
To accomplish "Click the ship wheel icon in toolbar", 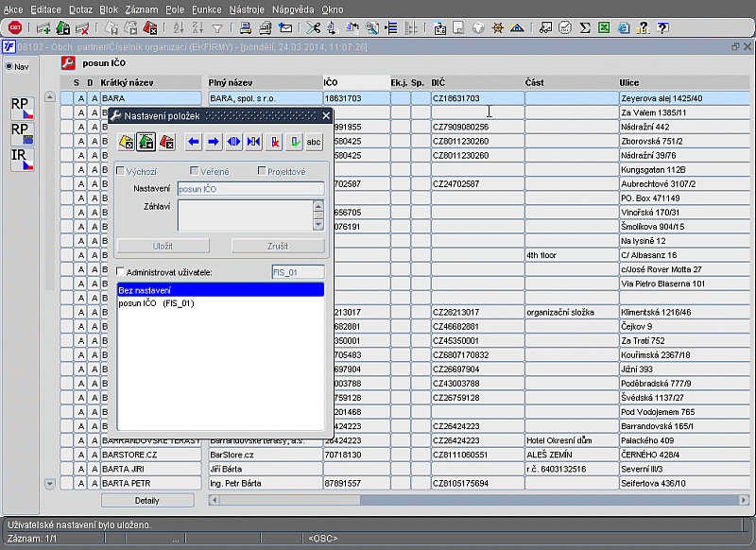I will point(497,28).
